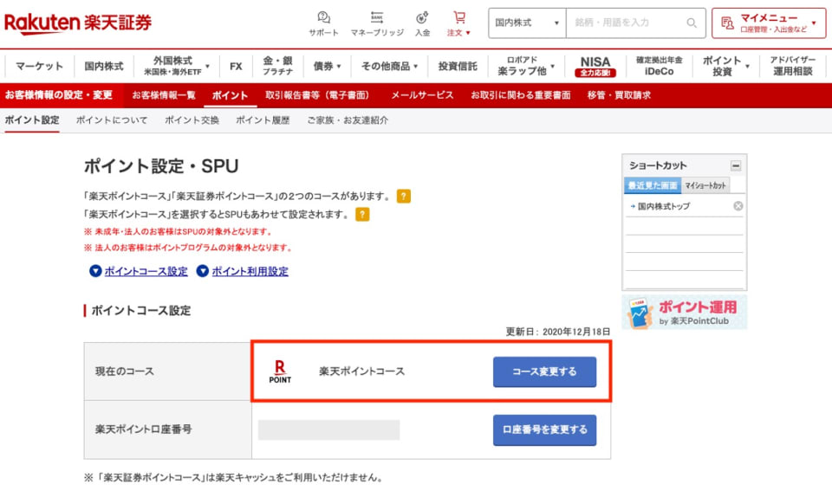The image size is (832, 504).
Task: Click the 入金 deposit icon
Action: [x=422, y=24]
